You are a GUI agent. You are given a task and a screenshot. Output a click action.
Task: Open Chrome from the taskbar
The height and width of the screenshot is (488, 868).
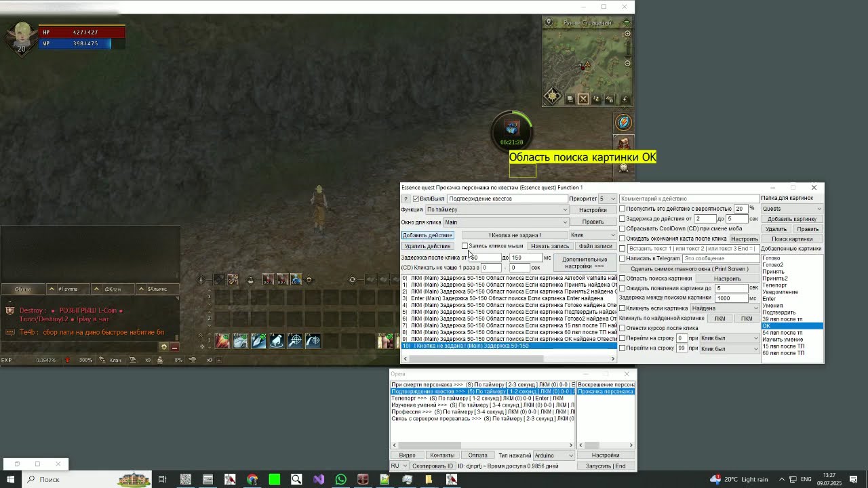point(252,479)
